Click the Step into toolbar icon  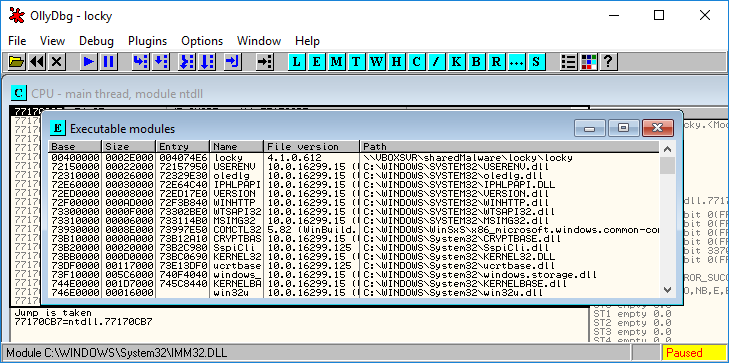(141, 61)
